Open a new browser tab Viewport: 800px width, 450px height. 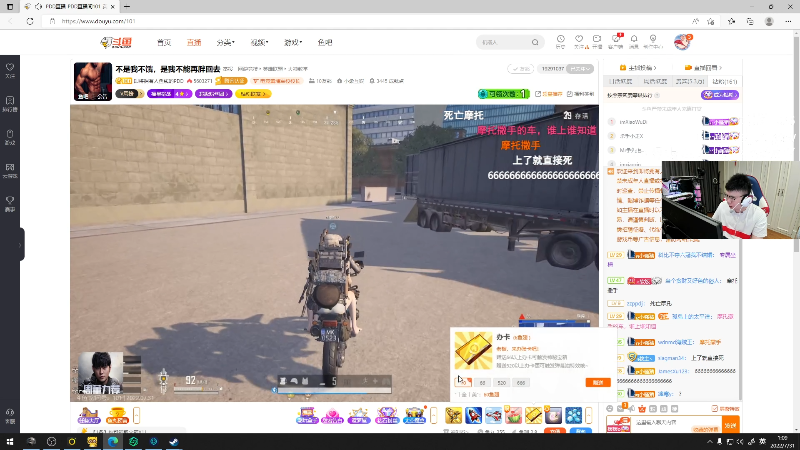click(127, 7)
